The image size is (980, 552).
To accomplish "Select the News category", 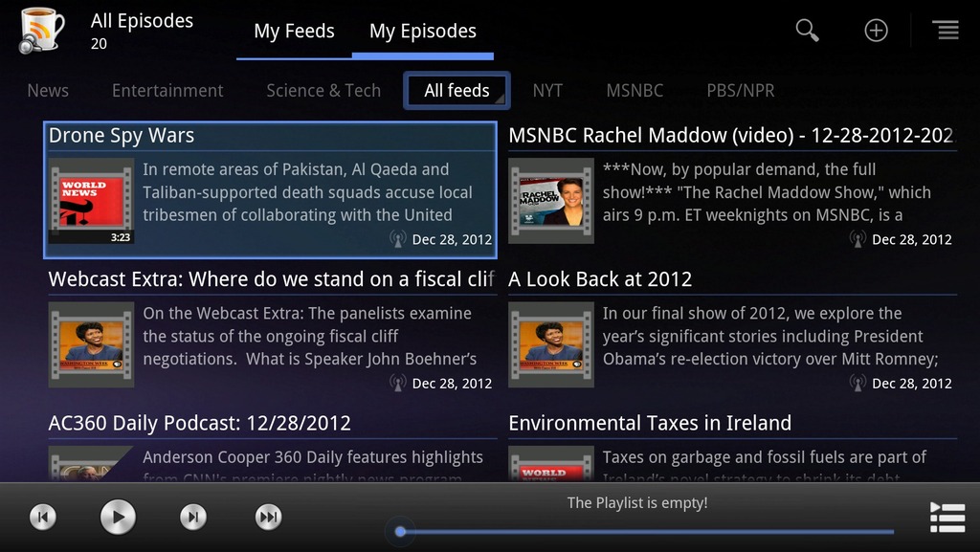I will 48,91.
